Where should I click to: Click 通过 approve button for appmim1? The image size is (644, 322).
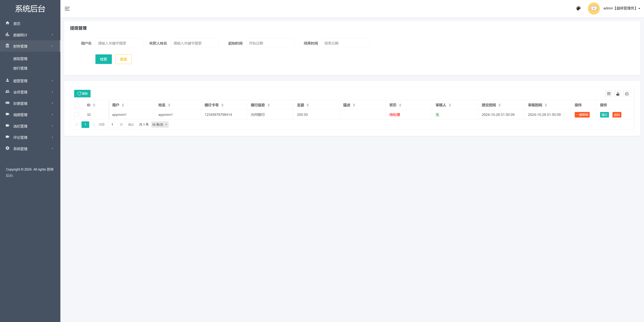pos(604,115)
